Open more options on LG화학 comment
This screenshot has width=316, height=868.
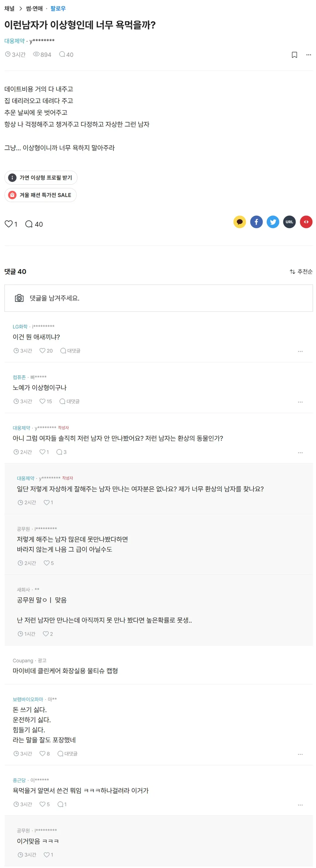coord(300,351)
